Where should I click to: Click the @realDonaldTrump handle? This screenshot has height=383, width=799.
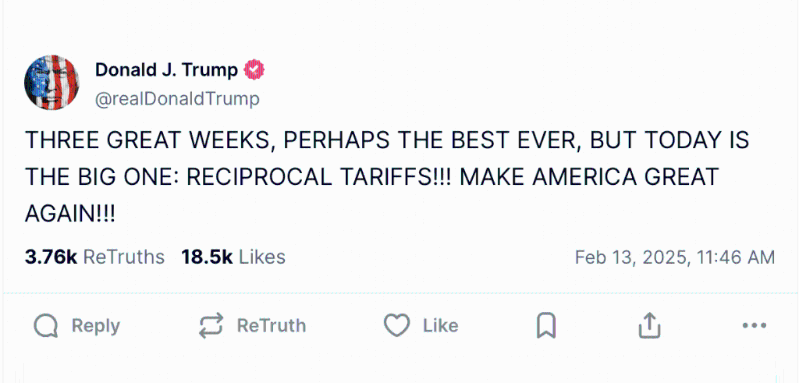coord(177,99)
